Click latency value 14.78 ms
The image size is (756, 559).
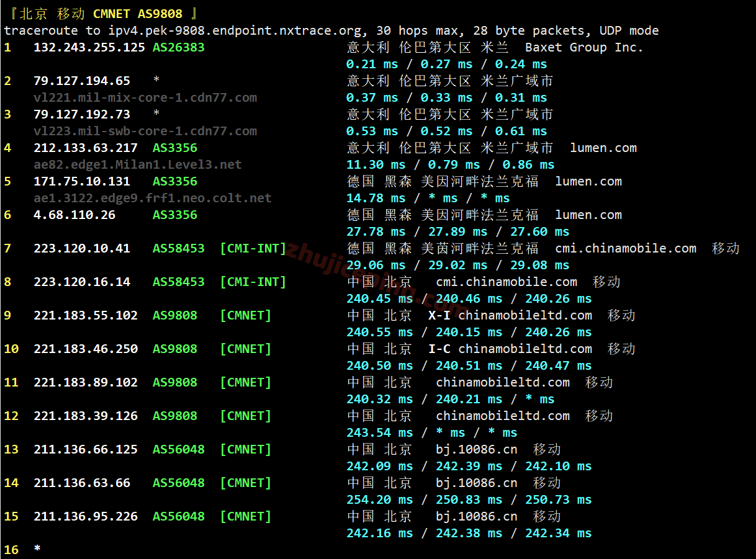(x=376, y=198)
